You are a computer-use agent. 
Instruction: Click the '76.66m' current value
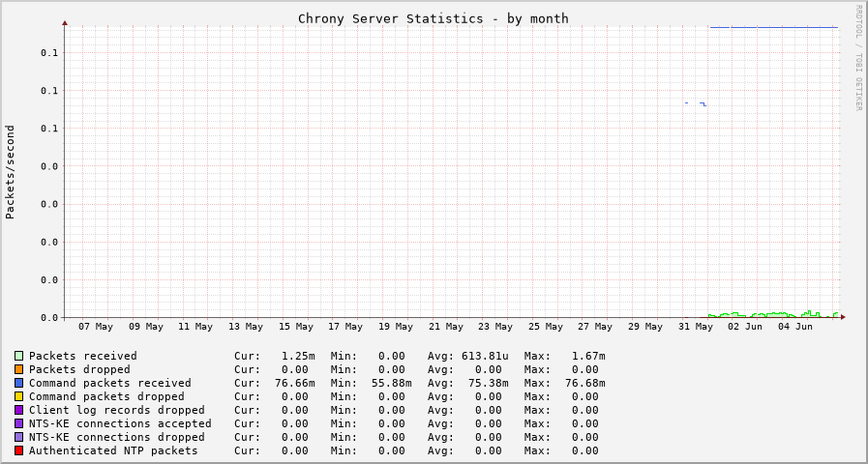click(295, 383)
